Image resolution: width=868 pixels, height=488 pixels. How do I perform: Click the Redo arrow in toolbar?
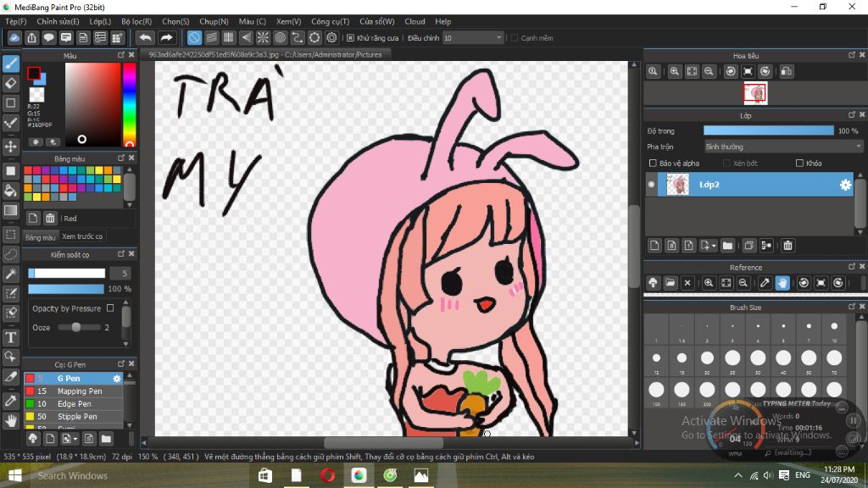pos(166,37)
